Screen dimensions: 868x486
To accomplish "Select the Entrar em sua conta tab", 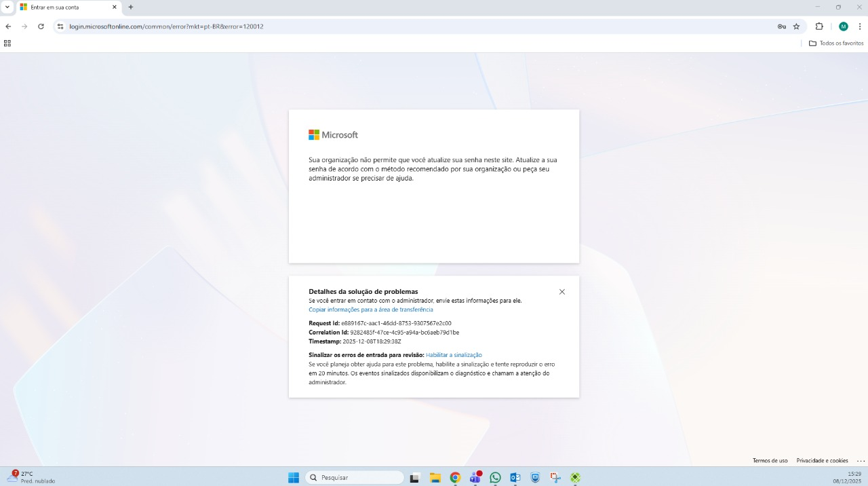I will click(x=68, y=7).
